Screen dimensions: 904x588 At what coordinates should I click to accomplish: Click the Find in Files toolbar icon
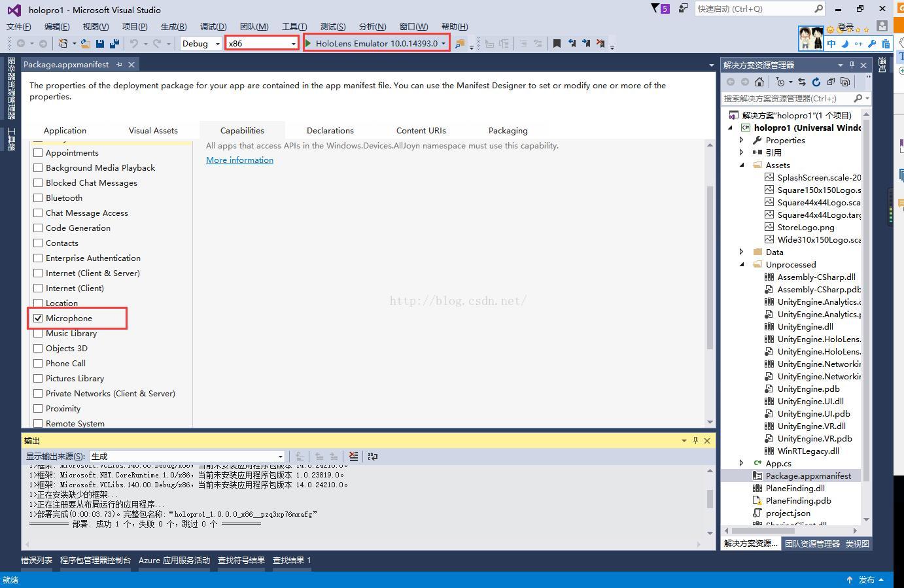[460, 43]
